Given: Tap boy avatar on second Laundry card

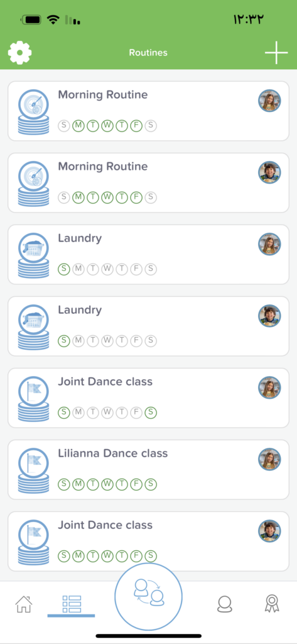Looking at the screenshot, I should click(269, 316).
